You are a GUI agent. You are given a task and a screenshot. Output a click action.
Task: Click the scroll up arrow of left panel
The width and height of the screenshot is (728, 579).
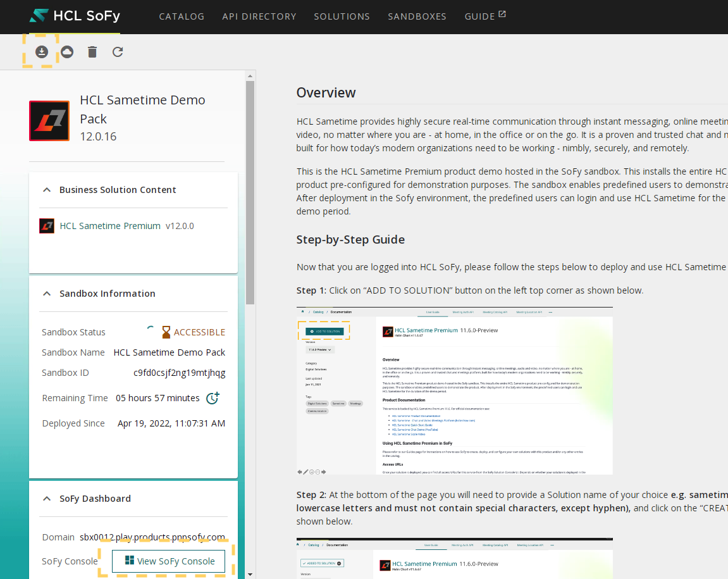(250, 76)
